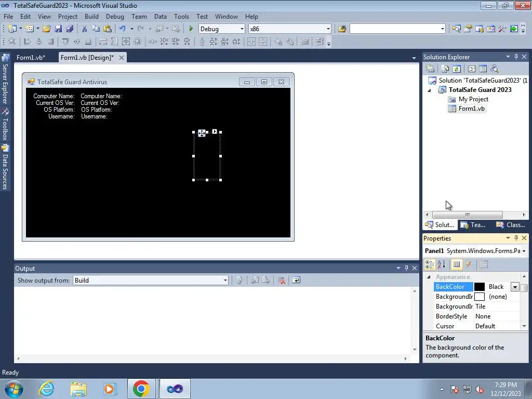Viewport: 532px width, 399px height.
Task: Click the Make Same Width layout icon
Action: click(103, 42)
